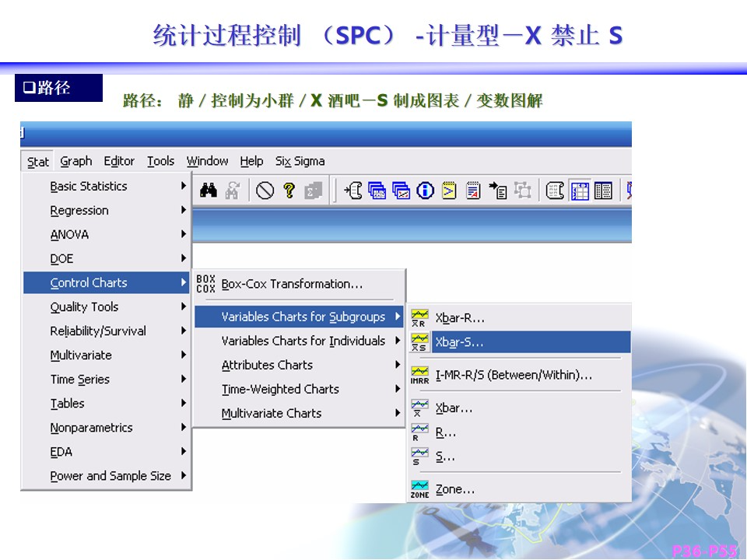Click the I-MR-R/S chart icon
The height and width of the screenshot is (560, 747).
point(419,375)
